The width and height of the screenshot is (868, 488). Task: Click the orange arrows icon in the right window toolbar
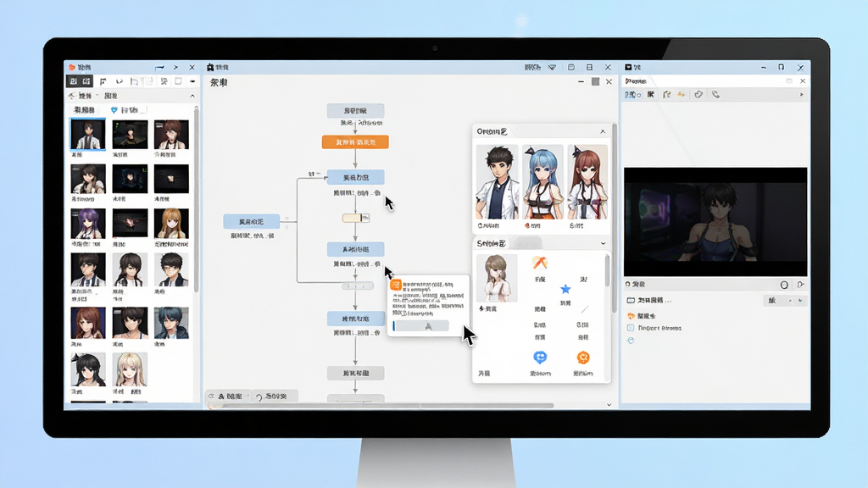682,95
